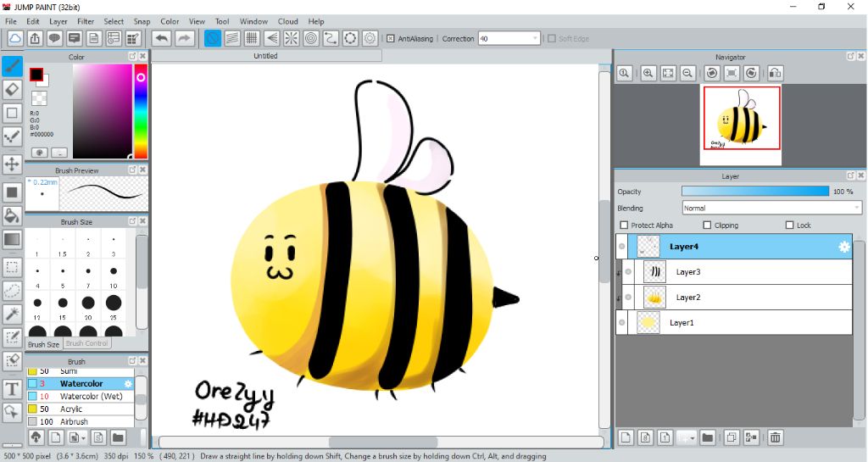Open the Filter menu
Image resolution: width=868 pixels, height=462 pixels.
point(86,21)
